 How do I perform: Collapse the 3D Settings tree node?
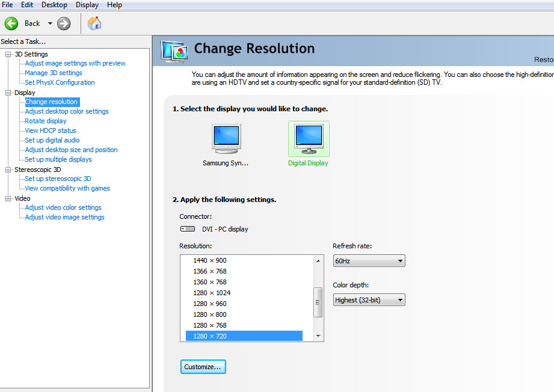[x=8, y=54]
